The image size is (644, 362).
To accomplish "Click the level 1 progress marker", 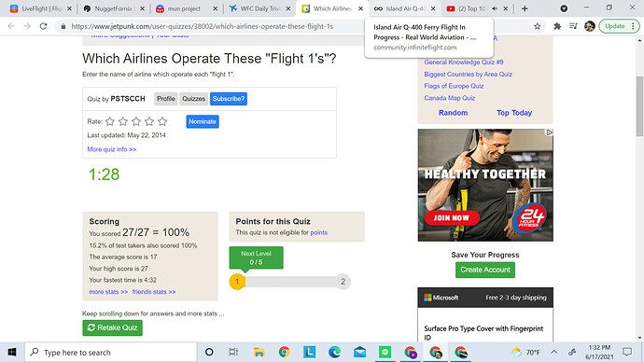I will (x=237, y=282).
